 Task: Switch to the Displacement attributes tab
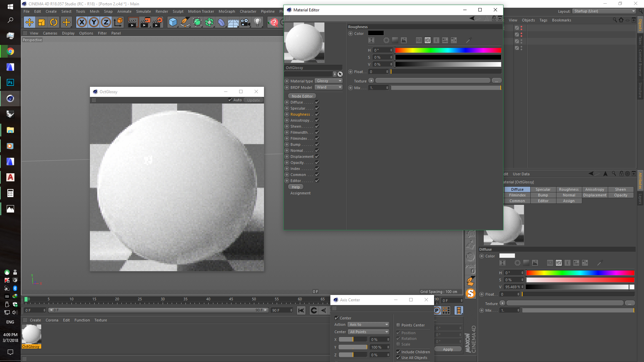coord(595,195)
